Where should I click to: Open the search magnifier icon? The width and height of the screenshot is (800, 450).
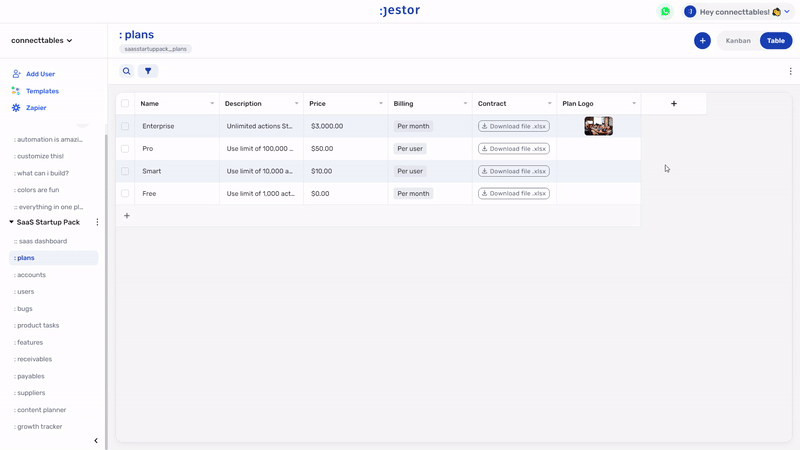[127, 71]
